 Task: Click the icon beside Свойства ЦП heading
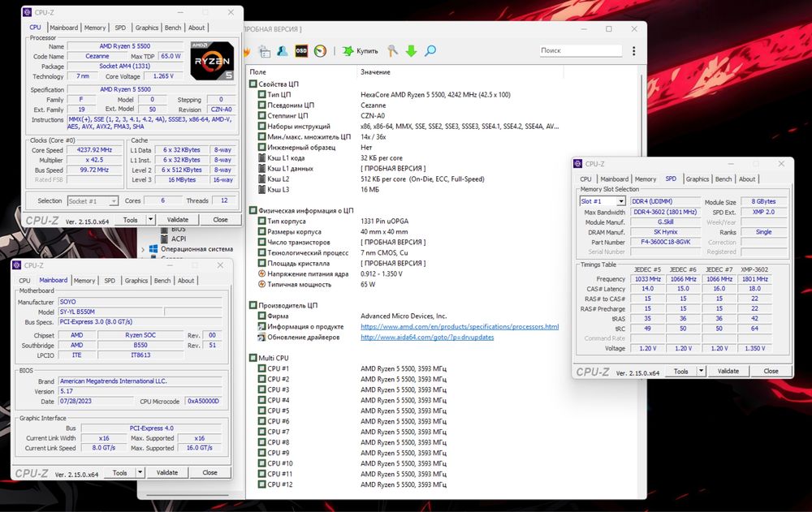[x=253, y=84]
